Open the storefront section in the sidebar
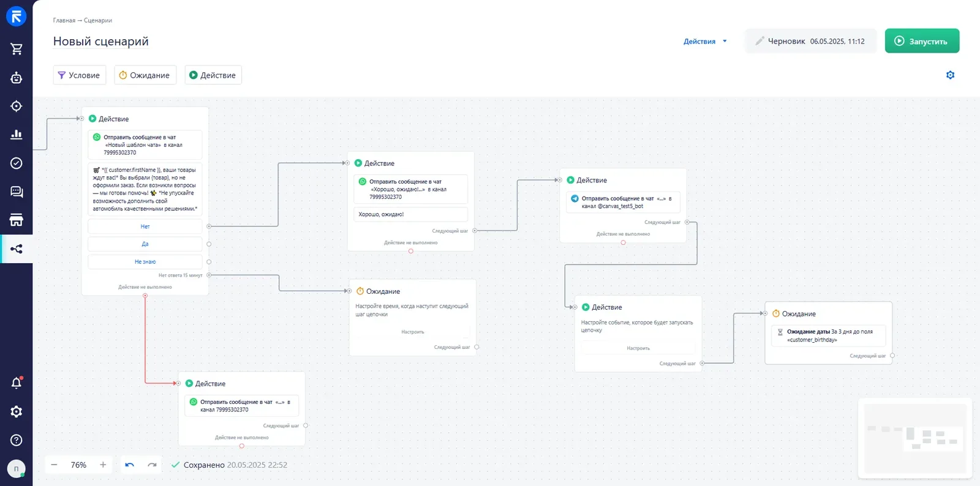 tap(17, 220)
